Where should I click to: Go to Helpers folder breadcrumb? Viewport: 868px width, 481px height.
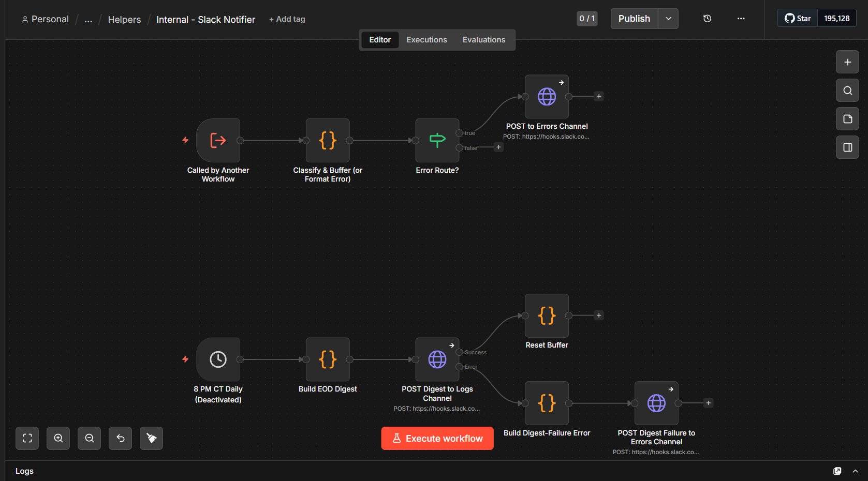point(124,20)
